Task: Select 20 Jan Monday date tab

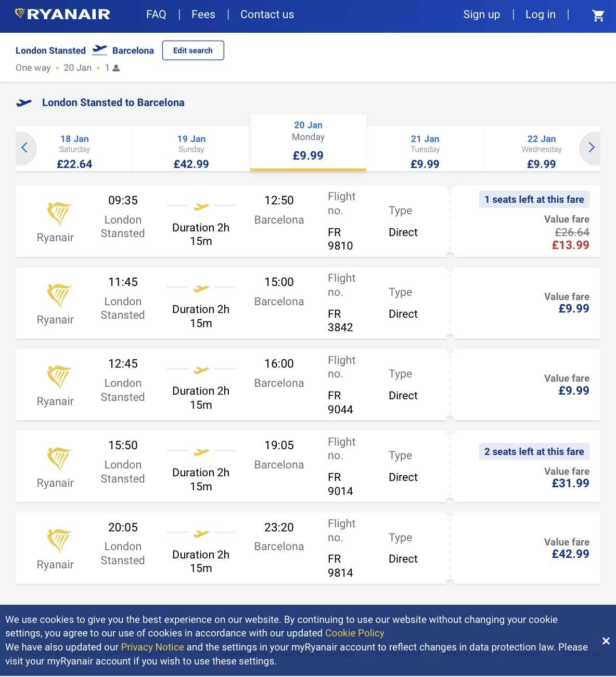Action: (x=308, y=142)
